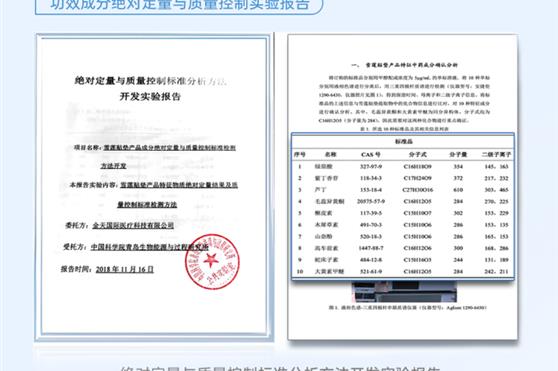Select CAS number '521-61-9' in row 10
Image resolution: width=558 pixels, height=371 pixels.
371,271
